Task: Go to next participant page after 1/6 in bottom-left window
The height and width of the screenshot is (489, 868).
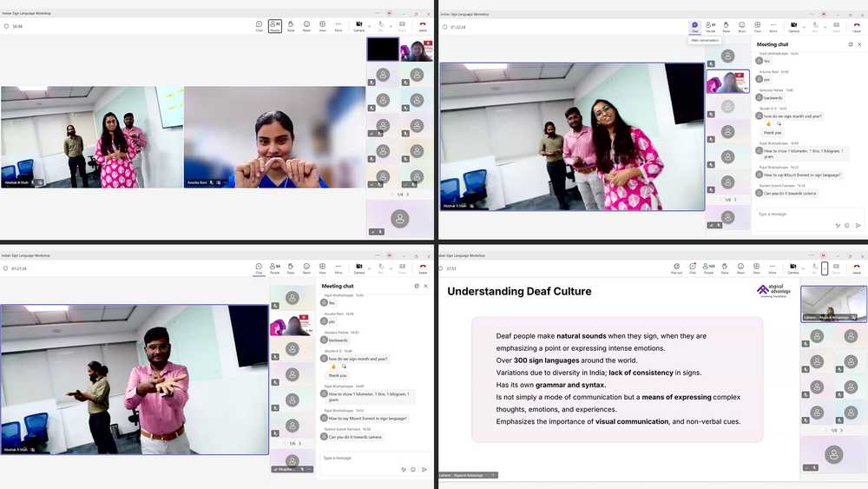Action: point(300,444)
